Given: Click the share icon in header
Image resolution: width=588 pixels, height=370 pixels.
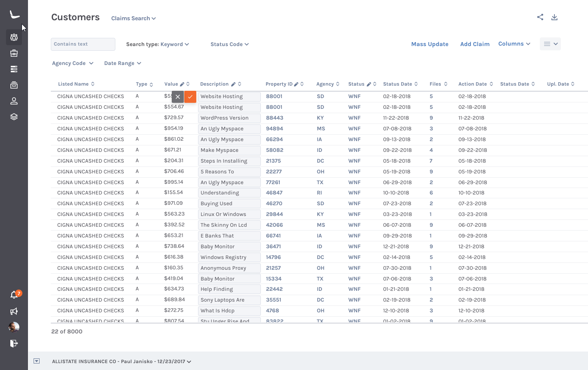Looking at the screenshot, I should pos(540,17).
